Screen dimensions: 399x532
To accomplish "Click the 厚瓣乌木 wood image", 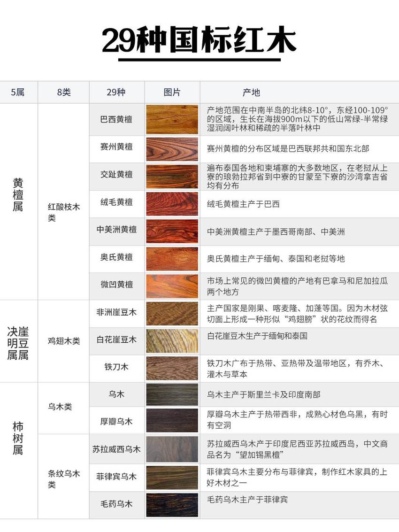I will [x=172, y=420].
